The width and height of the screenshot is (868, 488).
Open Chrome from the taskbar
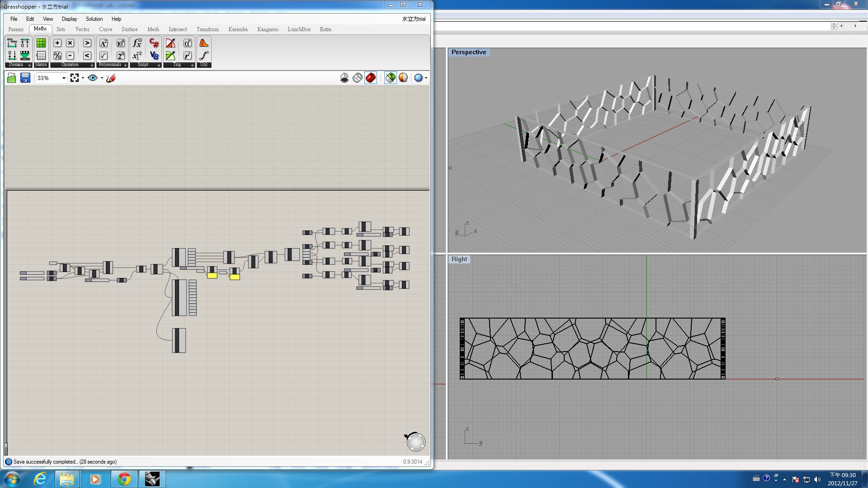(x=124, y=479)
